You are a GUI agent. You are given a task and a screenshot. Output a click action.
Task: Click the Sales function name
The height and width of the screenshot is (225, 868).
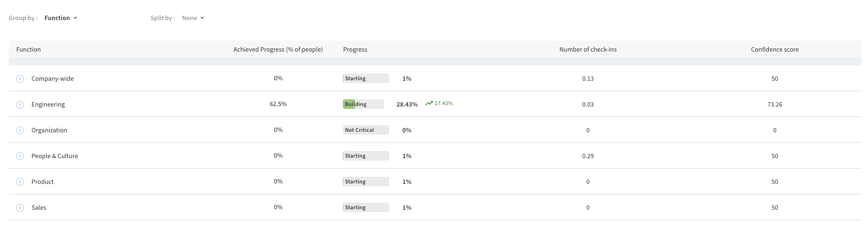tap(39, 208)
